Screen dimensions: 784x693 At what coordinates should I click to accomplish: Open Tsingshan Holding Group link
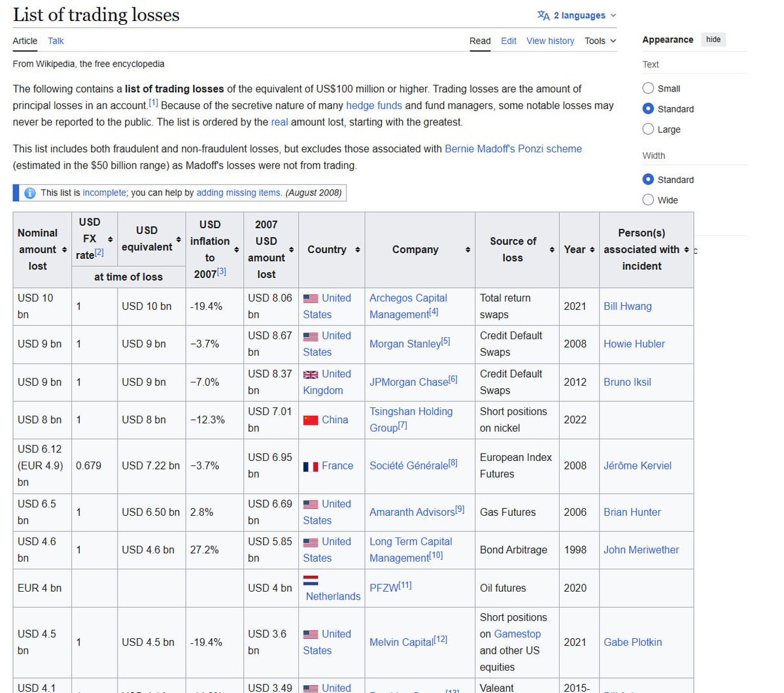[411, 420]
